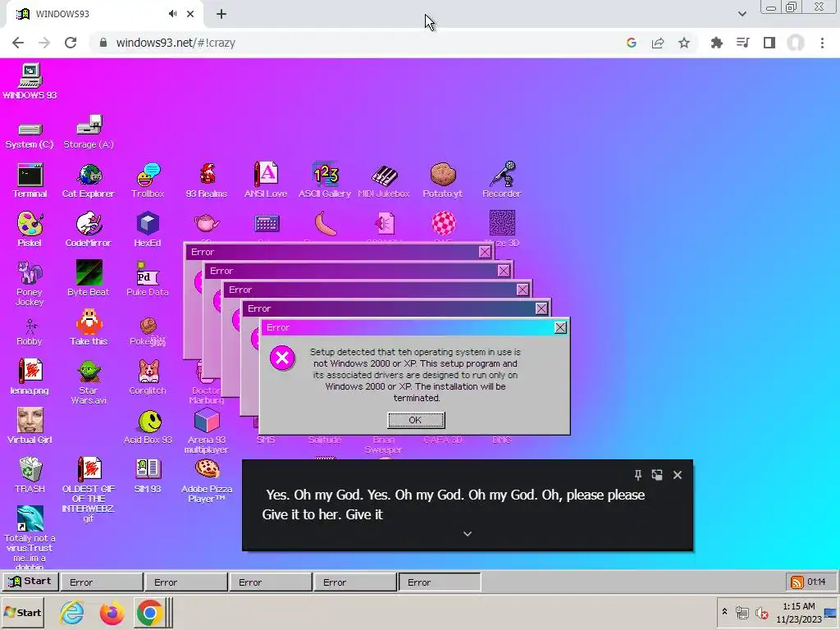The image size is (840, 630).
Task: Toggle caption box pop-out icon
Action: coord(657,475)
